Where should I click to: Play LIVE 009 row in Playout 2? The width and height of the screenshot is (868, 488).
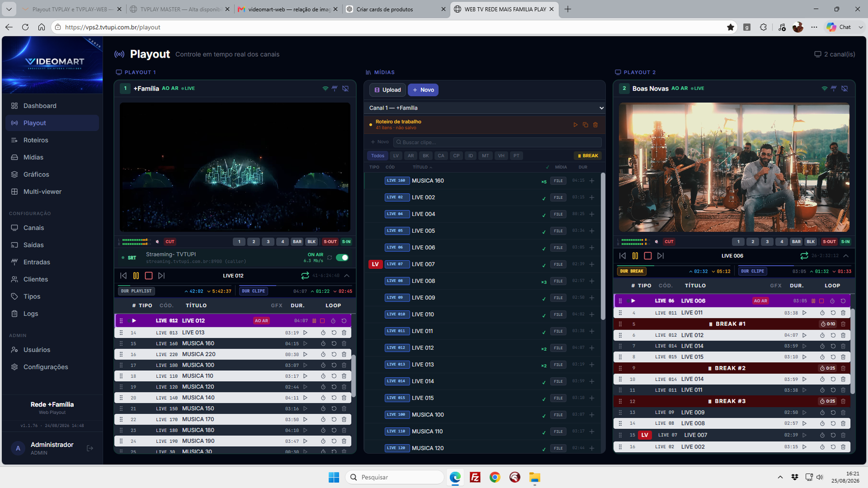[805, 413]
